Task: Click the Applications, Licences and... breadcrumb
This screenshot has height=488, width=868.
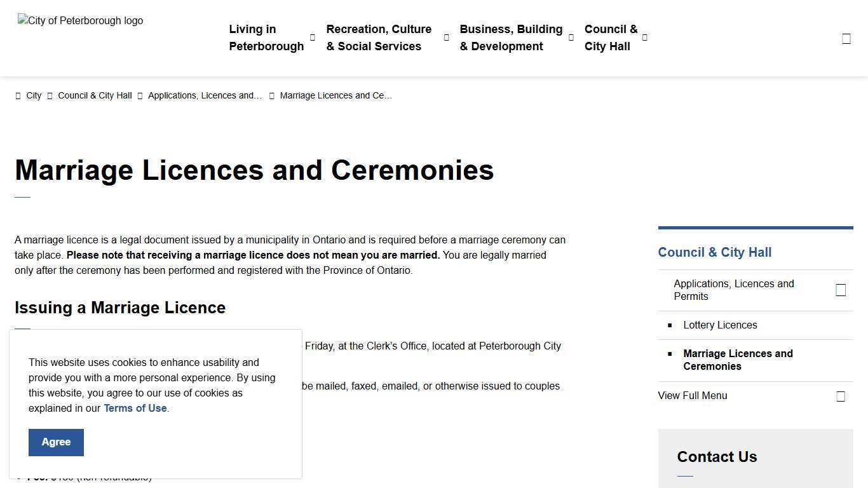Action: coord(205,95)
